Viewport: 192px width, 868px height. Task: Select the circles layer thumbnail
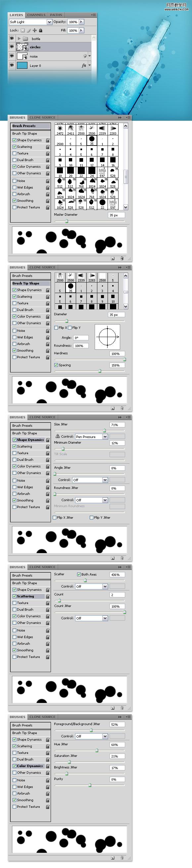click(x=22, y=47)
